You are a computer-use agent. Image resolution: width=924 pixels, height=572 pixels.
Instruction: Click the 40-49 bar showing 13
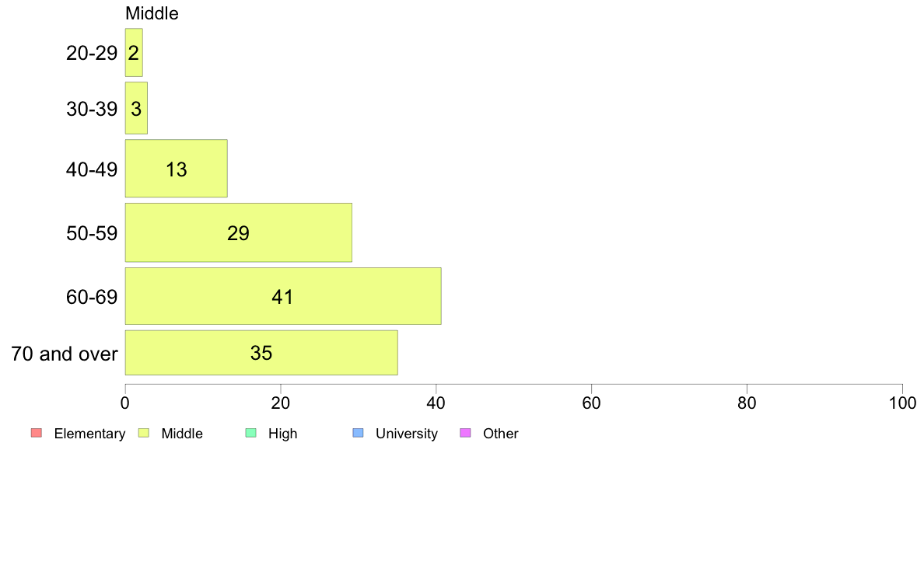(177, 169)
